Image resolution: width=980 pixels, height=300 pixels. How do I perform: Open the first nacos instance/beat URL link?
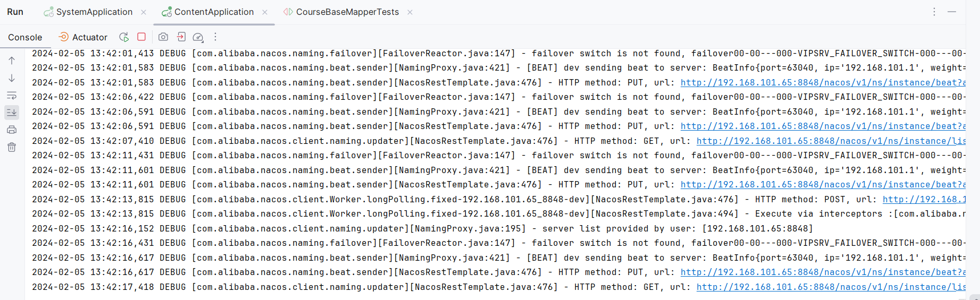tap(823, 82)
